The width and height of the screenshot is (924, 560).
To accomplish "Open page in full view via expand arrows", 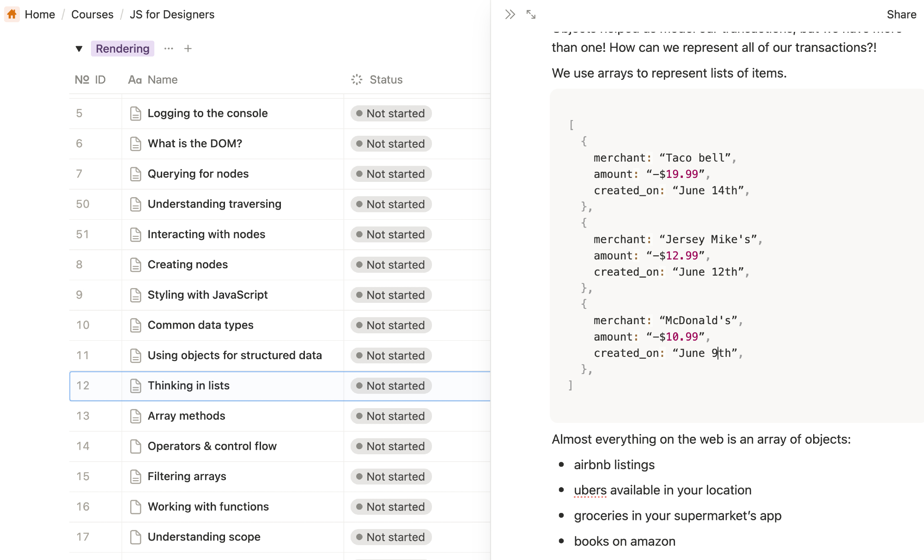I will [531, 15].
